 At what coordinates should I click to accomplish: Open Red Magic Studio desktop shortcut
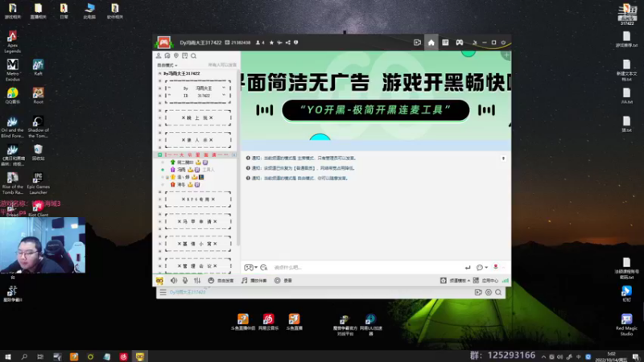[626, 325]
